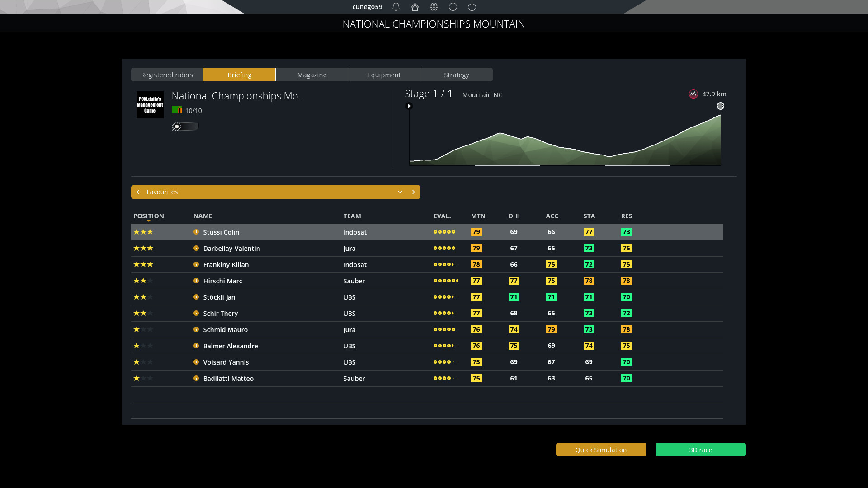This screenshot has width=868, height=488.
Task: Click the mountain stage type icon
Action: tap(693, 94)
